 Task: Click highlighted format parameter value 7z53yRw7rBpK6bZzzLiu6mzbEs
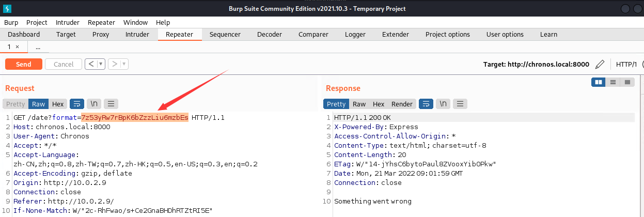pos(135,117)
